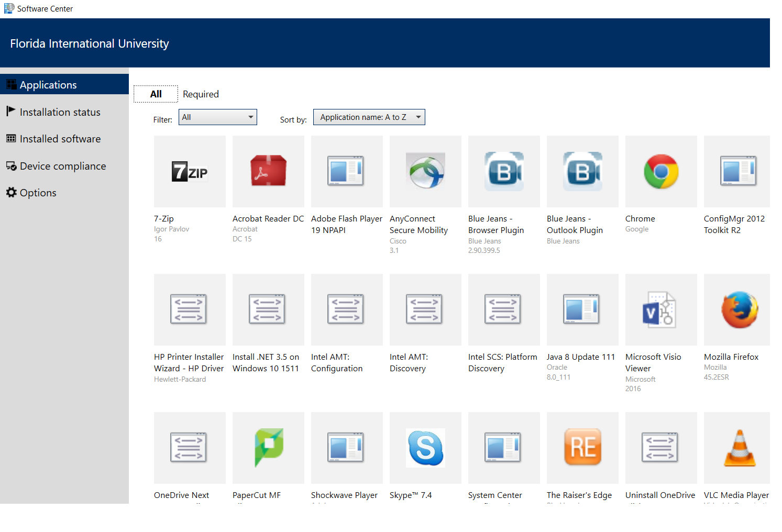The height and width of the screenshot is (532, 782).
Task: Open the Chrome application icon
Action: pyautogui.click(x=661, y=172)
